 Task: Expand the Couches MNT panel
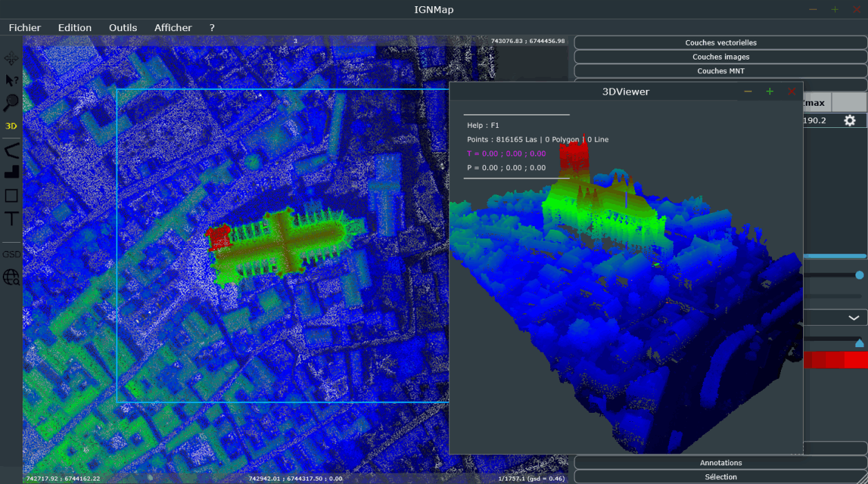click(721, 71)
